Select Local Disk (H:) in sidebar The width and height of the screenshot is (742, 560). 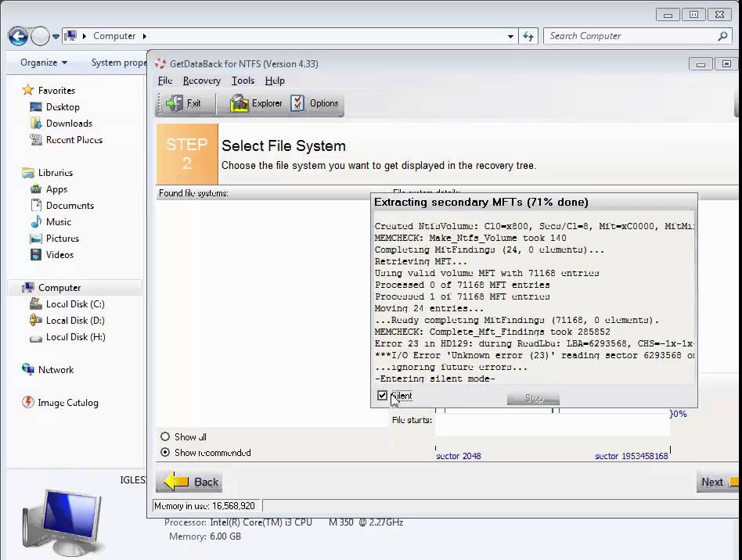[x=75, y=337]
